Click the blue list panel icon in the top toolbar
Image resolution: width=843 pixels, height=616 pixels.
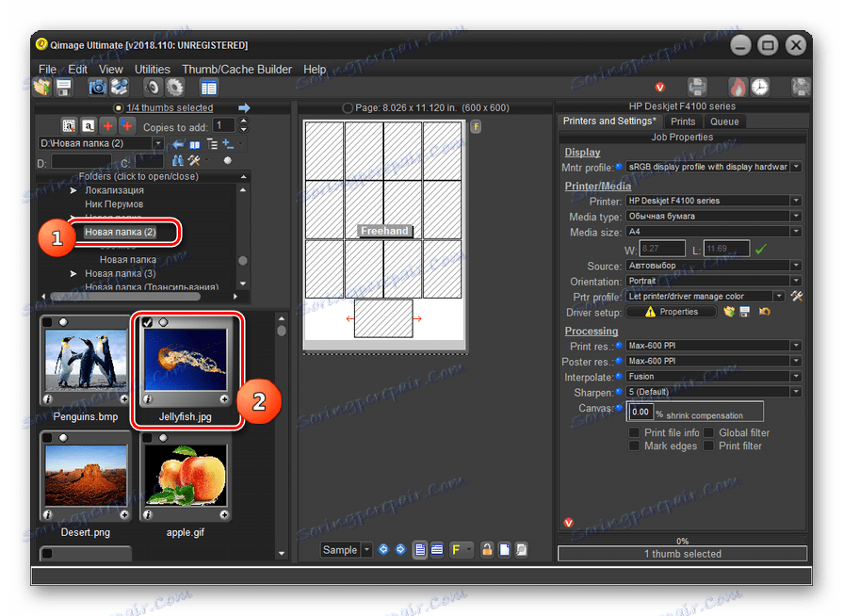coord(208,88)
